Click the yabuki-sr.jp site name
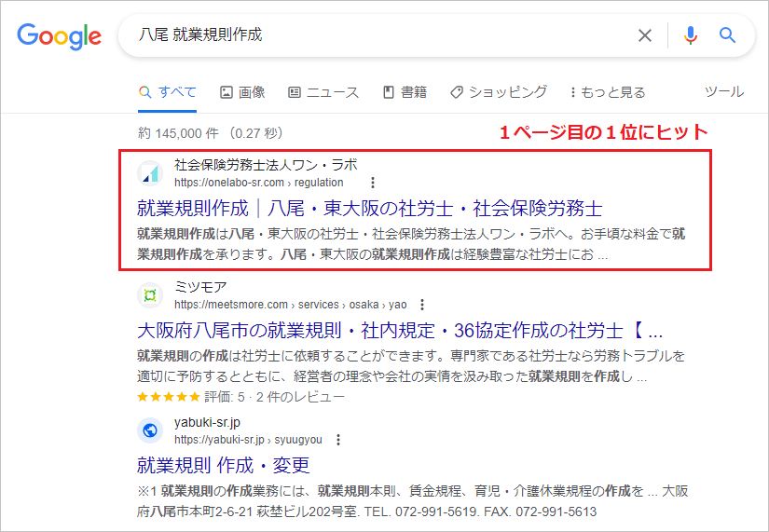769x532 pixels. coord(207,422)
